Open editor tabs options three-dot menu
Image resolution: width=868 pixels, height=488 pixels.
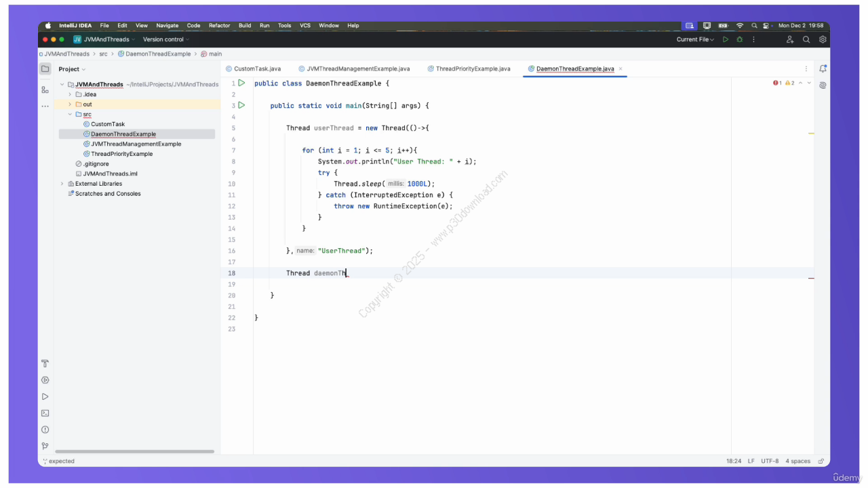click(806, 68)
